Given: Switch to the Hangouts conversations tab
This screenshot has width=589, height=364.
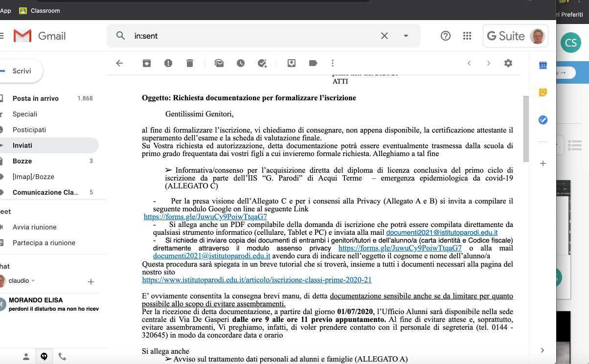Looking at the screenshot, I should 44,357.
